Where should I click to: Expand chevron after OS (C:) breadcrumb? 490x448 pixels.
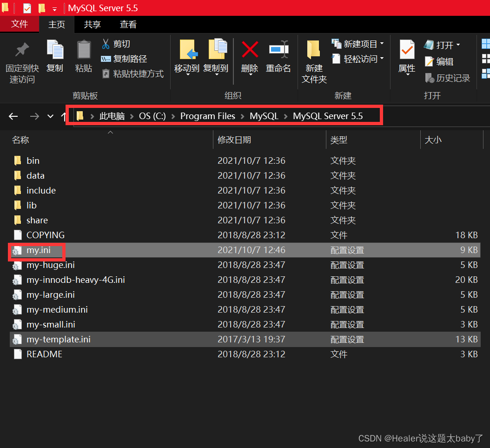pos(173,116)
